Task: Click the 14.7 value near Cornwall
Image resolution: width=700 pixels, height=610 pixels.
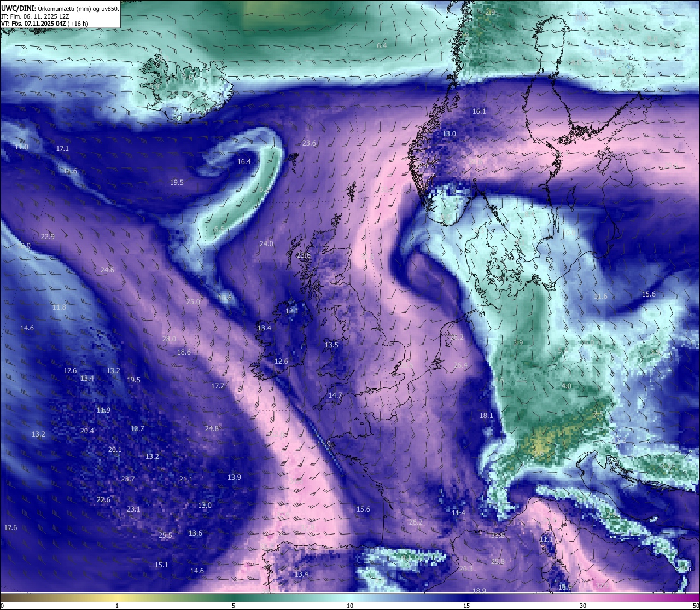Action: click(x=335, y=395)
